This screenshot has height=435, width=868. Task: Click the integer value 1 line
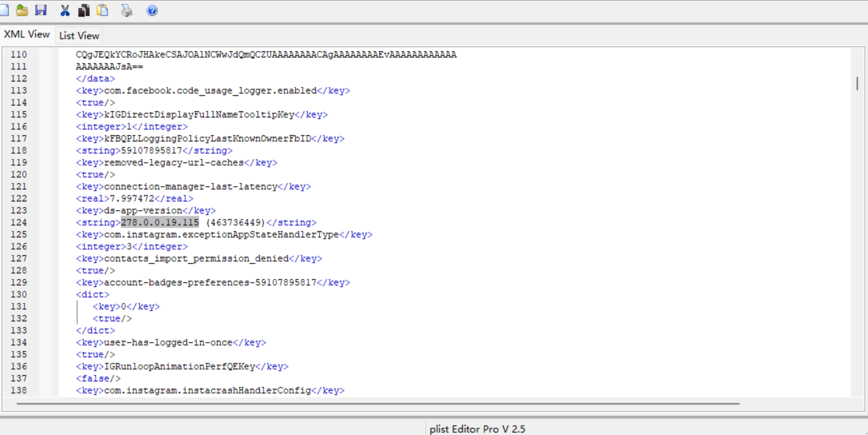click(132, 127)
